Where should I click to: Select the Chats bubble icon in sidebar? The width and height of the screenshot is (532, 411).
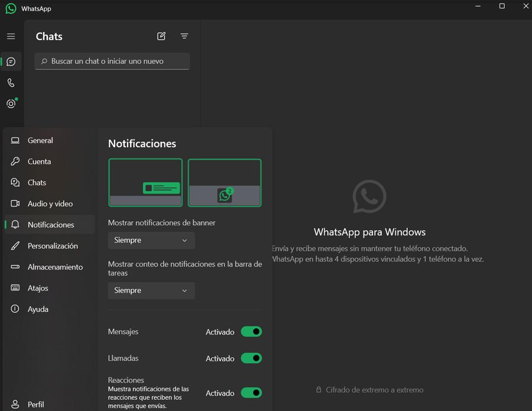pos(11,62)
